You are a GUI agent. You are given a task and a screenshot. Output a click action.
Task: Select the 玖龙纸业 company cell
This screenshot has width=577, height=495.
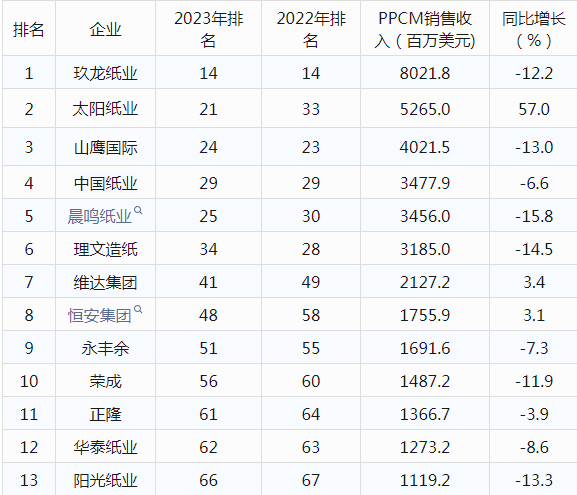pos(105,73)
